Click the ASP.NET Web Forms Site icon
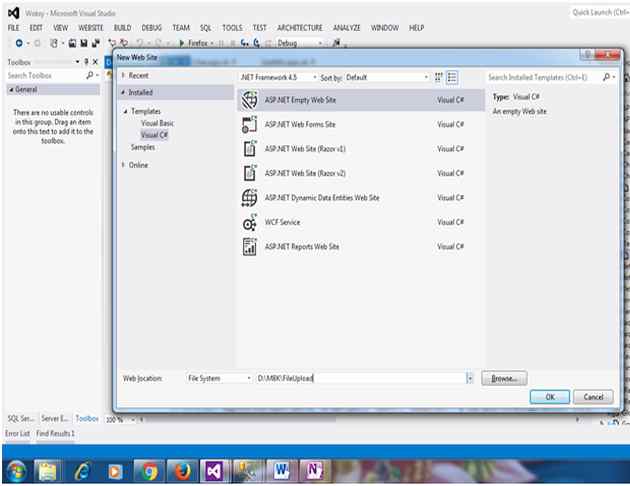Image resolution: width=630 pixels, height=486 pixels. point(250,125)
